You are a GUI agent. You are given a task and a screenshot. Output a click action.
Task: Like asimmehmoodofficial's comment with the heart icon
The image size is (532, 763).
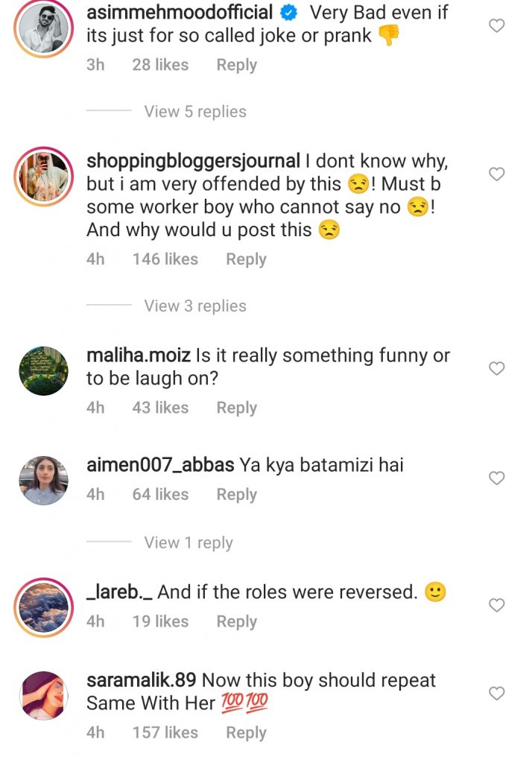pyautogui.click(x=496, y=25)
